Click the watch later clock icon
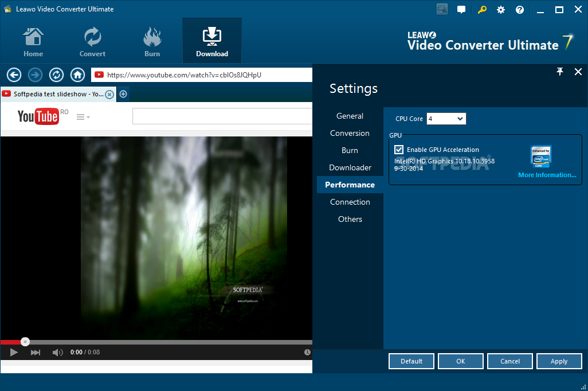Viewport: 588px width, 391px height. click(307, 353)
